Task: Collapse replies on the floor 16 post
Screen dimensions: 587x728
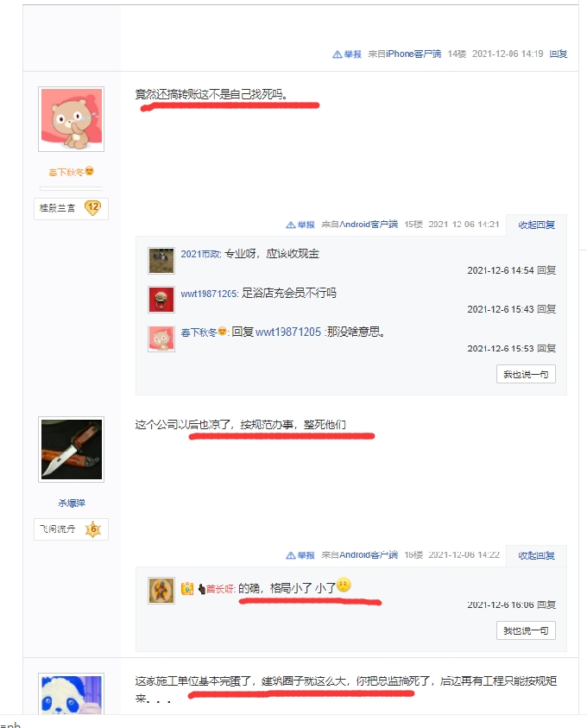Action: point(536,555)
